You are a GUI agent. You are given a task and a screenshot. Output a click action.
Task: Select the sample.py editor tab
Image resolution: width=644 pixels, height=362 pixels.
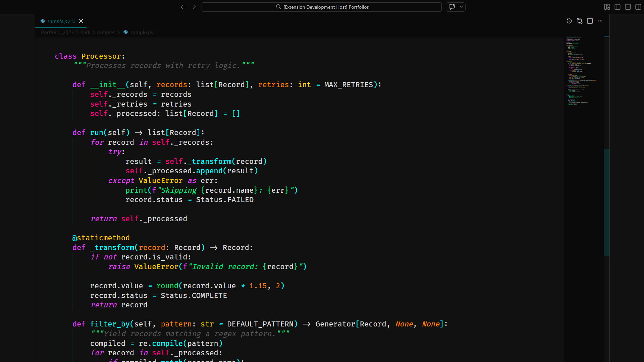[x=59, y=21]
